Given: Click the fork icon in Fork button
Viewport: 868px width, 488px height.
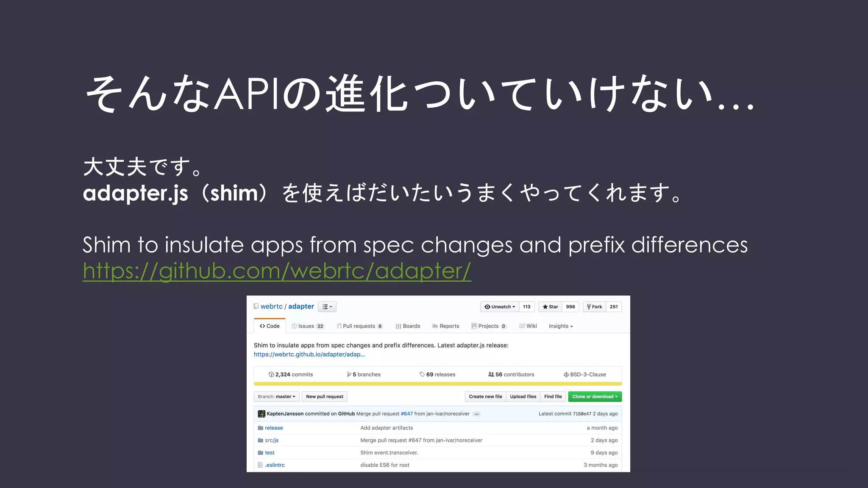Looking at the screenshot, I should coord(589,307).
